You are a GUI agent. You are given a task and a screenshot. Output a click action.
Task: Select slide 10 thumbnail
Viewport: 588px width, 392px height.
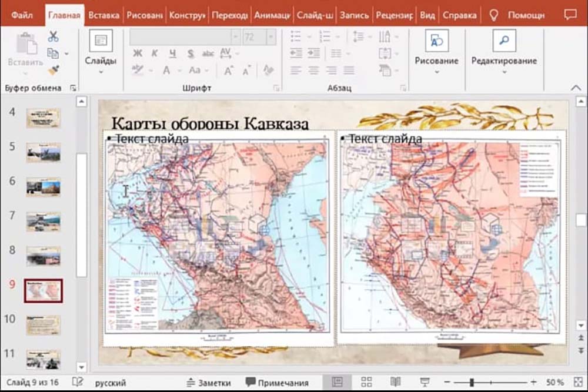point(43,325)
